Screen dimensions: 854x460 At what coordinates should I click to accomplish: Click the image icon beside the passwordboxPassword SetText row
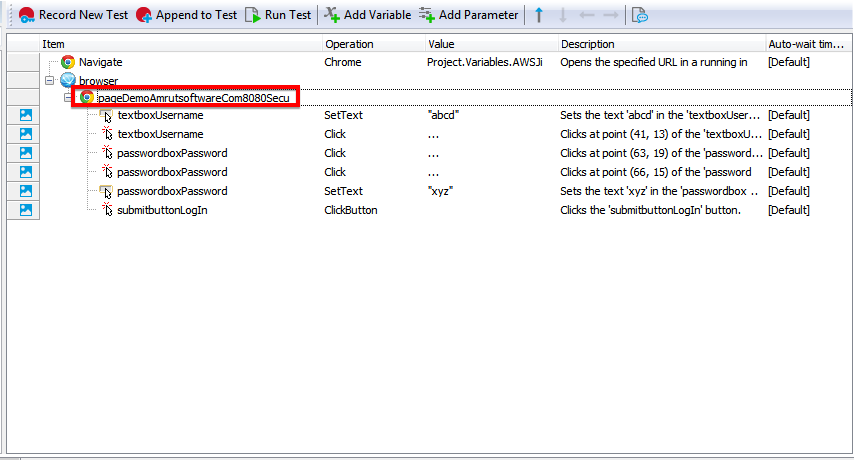pyautogui.click(x=26, y=191)
